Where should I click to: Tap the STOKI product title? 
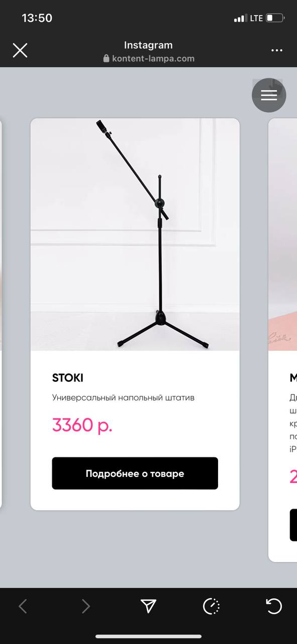[68, 378]
